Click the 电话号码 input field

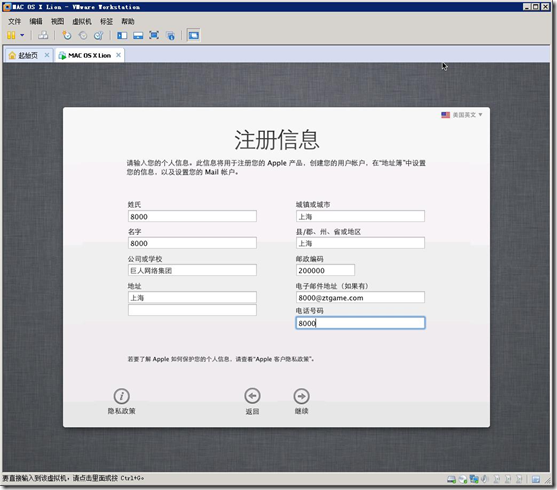[x=360, y=323]
